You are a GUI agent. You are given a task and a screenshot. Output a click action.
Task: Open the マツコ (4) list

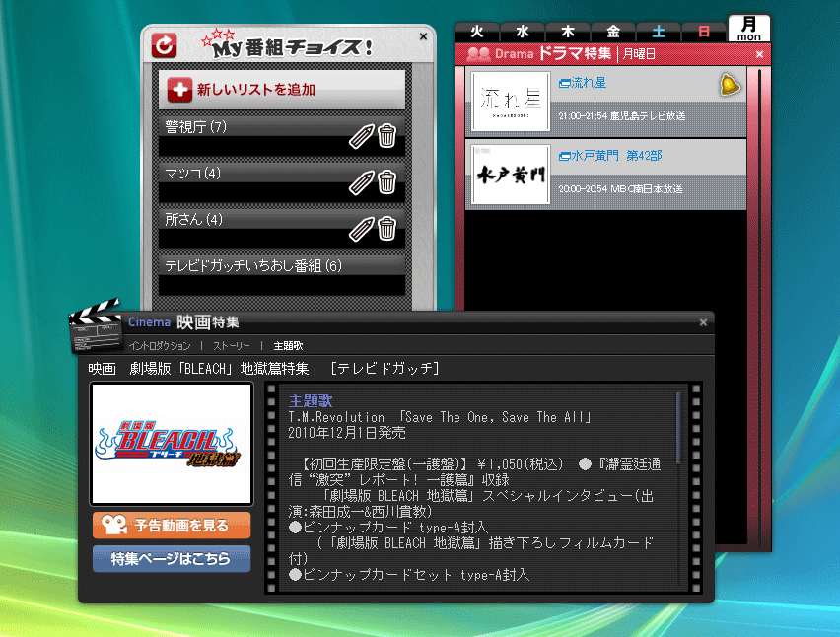click(282, 182)
